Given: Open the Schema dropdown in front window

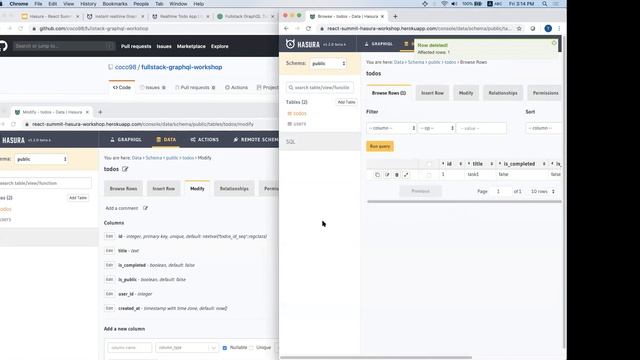Looking at the screenshot, I should 328,64.
